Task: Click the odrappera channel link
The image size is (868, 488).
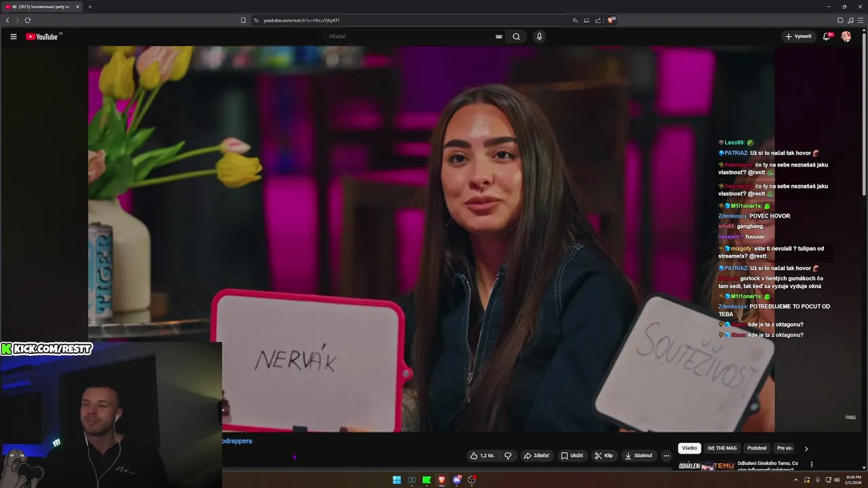Action: [x=237, y=441]
